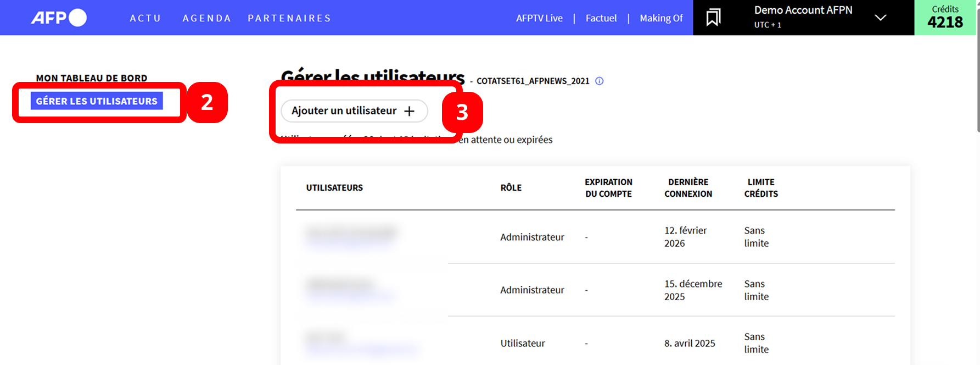Click the Dernière connexion column header

pyautogui.click(x=688, y=187)
